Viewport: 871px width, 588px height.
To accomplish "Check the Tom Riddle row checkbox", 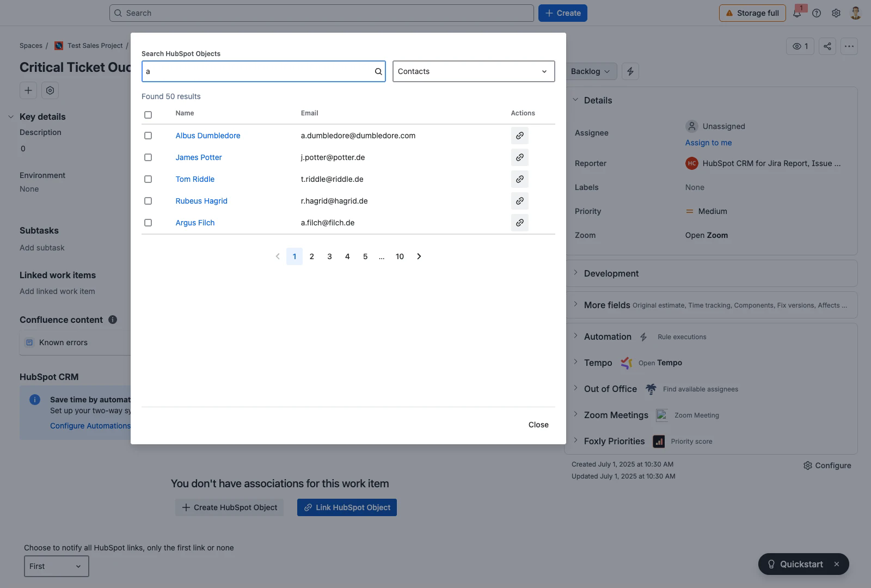I will click(148, 179).
